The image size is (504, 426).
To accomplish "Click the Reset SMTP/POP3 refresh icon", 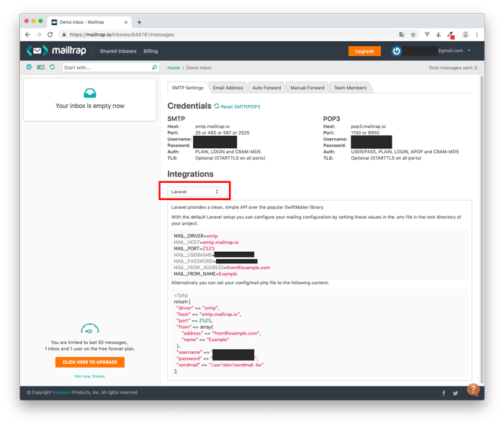I will coord(217,106).
